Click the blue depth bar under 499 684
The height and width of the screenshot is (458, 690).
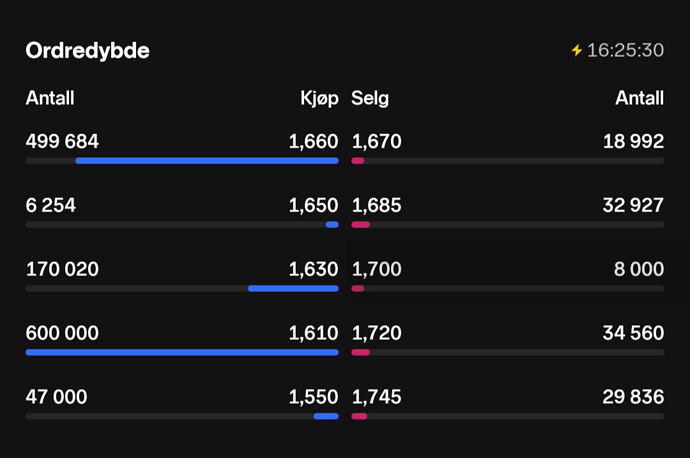click(x=207, y=160)
